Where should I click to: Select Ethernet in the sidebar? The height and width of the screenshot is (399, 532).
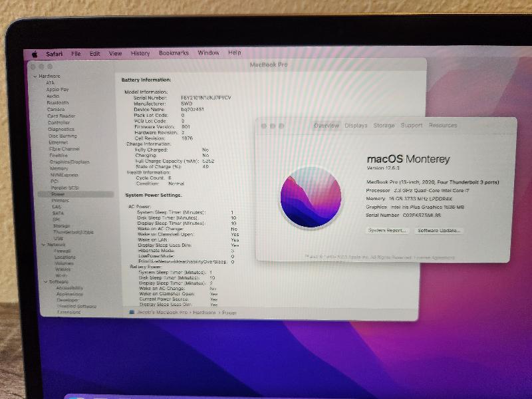[59, 142]
